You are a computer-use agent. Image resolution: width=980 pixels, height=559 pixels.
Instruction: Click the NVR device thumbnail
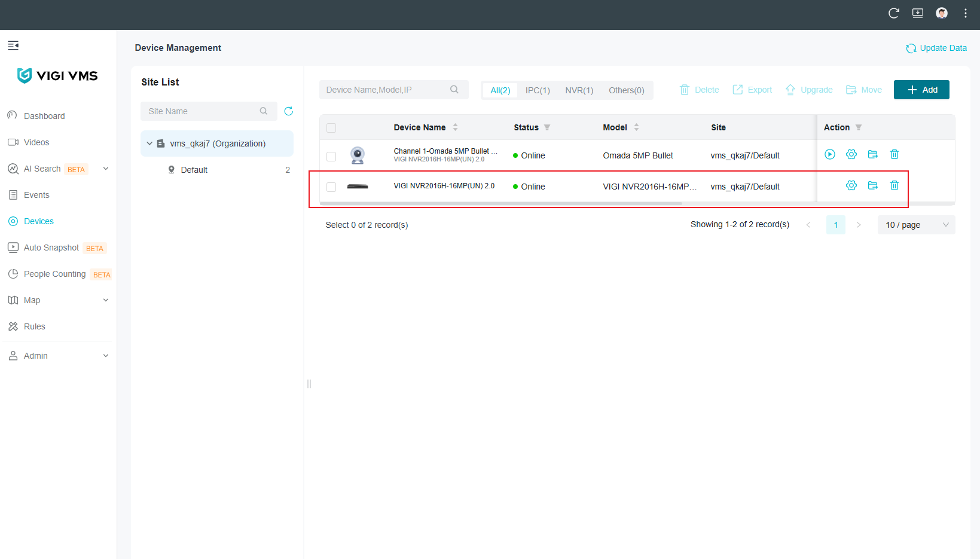point(358,187)
